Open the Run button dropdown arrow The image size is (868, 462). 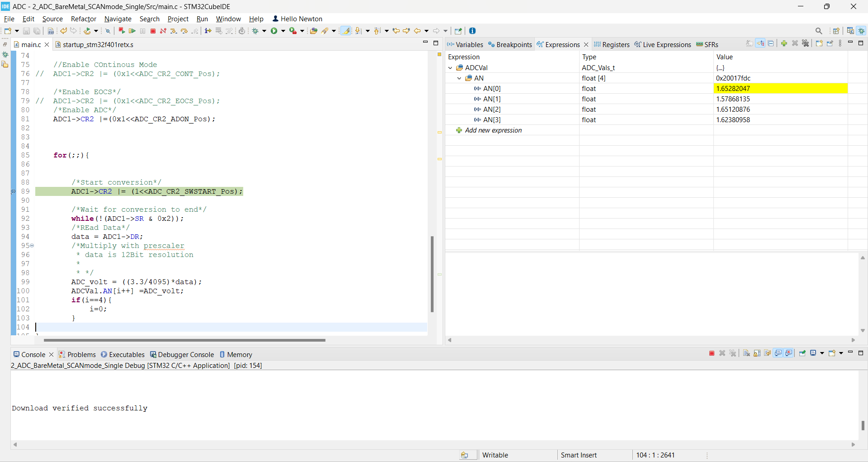coord(283,31)
